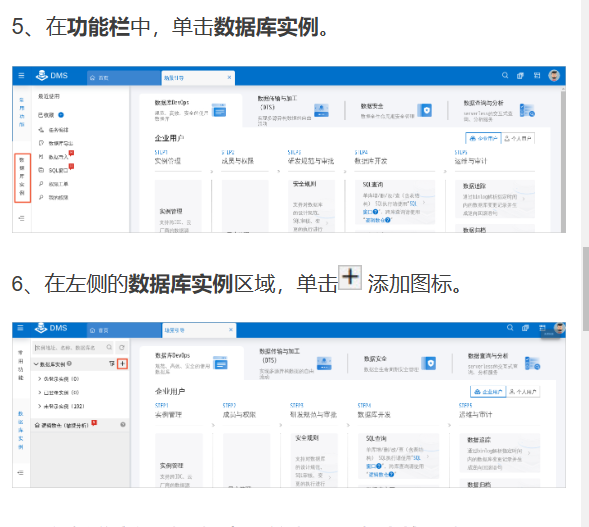589x527 pixels.
Task: Collapse the 数据库实例 tree header chevron
Action: (x=36, y=364)
